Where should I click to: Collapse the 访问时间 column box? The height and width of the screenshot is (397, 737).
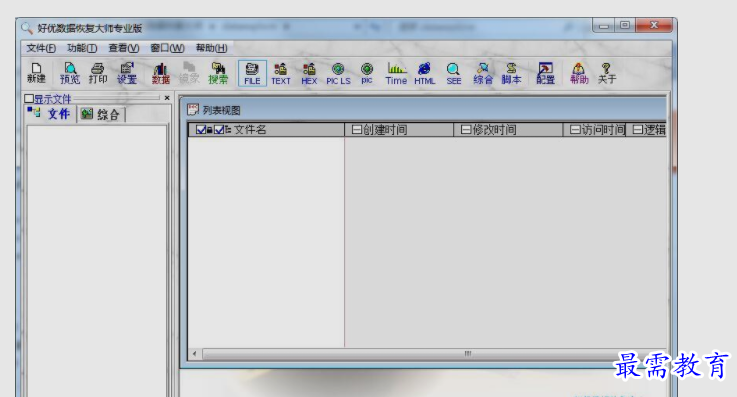point(575,130)
